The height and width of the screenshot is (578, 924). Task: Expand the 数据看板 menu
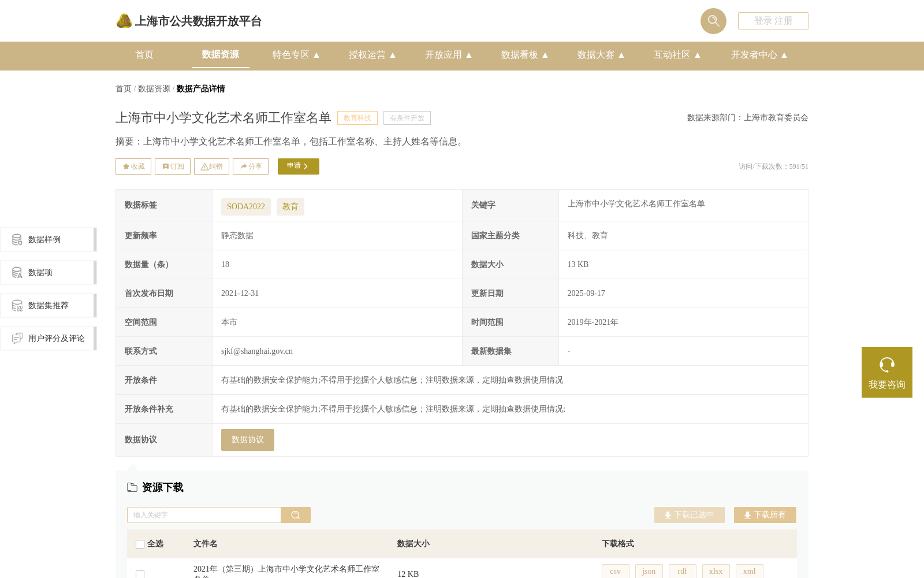click(x=525, y=55)
